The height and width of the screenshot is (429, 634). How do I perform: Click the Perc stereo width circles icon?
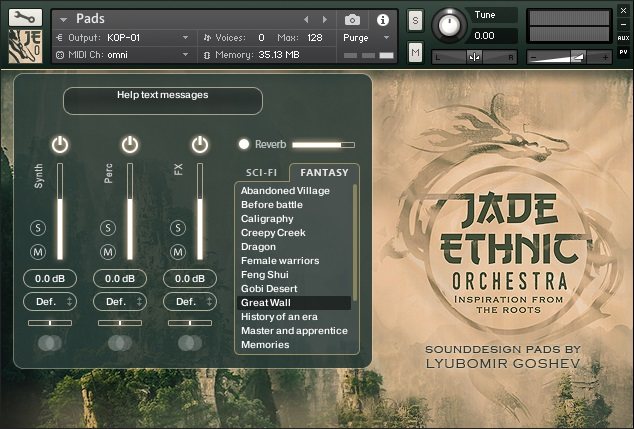click(120, 343)
